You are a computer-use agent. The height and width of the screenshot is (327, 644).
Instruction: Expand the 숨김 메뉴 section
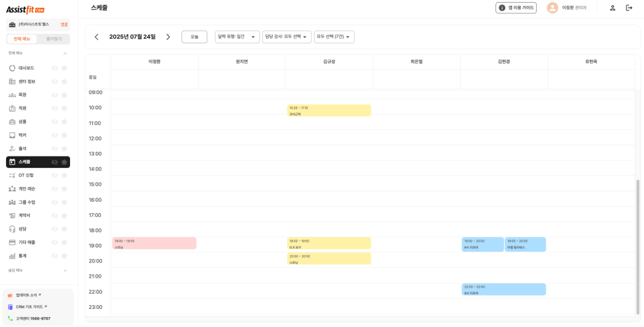(65, 270)
